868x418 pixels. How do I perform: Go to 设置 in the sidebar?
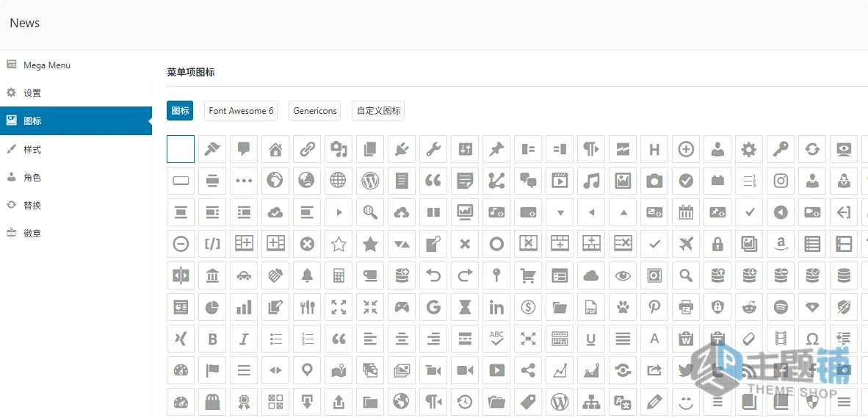point(76,93)
